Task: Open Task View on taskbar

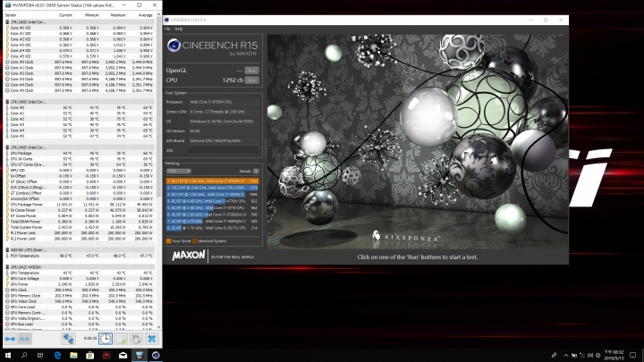Action: [x=40, y=355]
